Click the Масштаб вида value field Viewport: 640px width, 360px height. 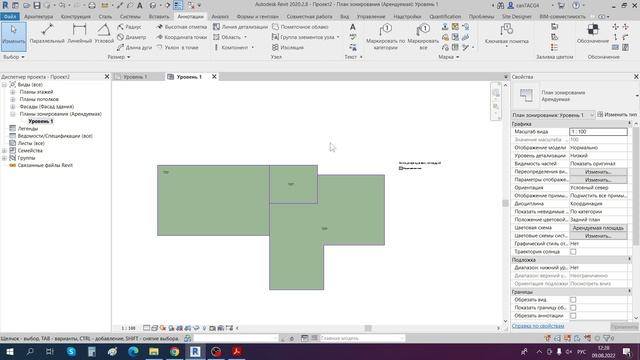[598, 132]
